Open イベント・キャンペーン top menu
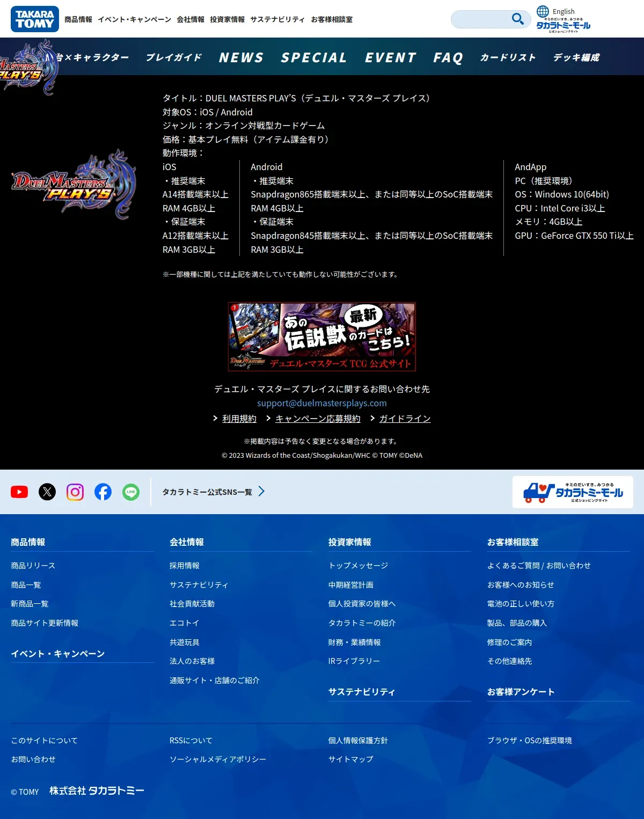Viewport: 644px width, 819px height. [x=135, y=19]
